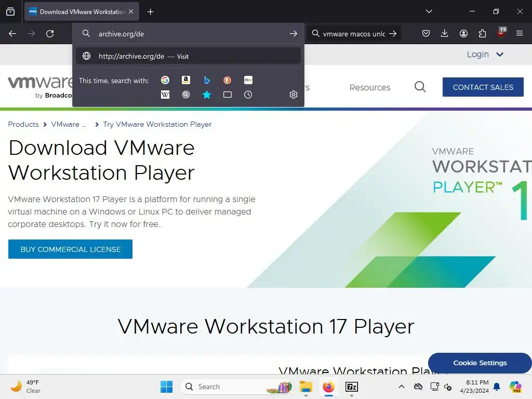Click the OneDrive cloud tray icon

(418, 387)
